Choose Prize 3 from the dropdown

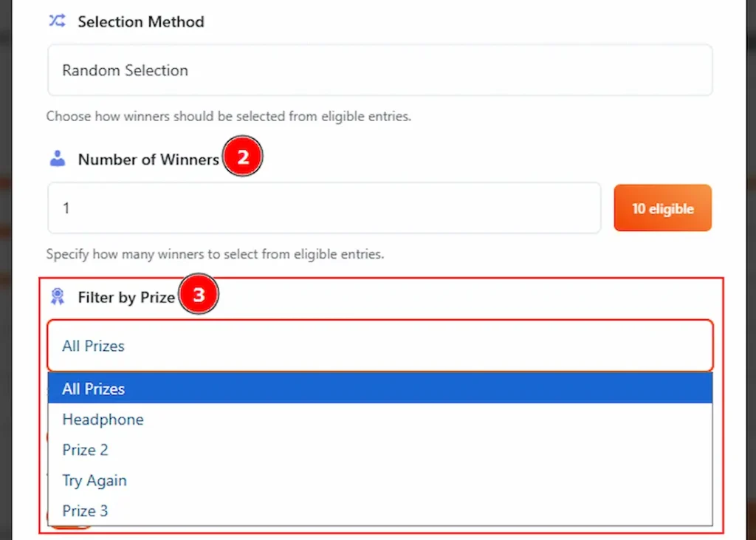point(86,510)
